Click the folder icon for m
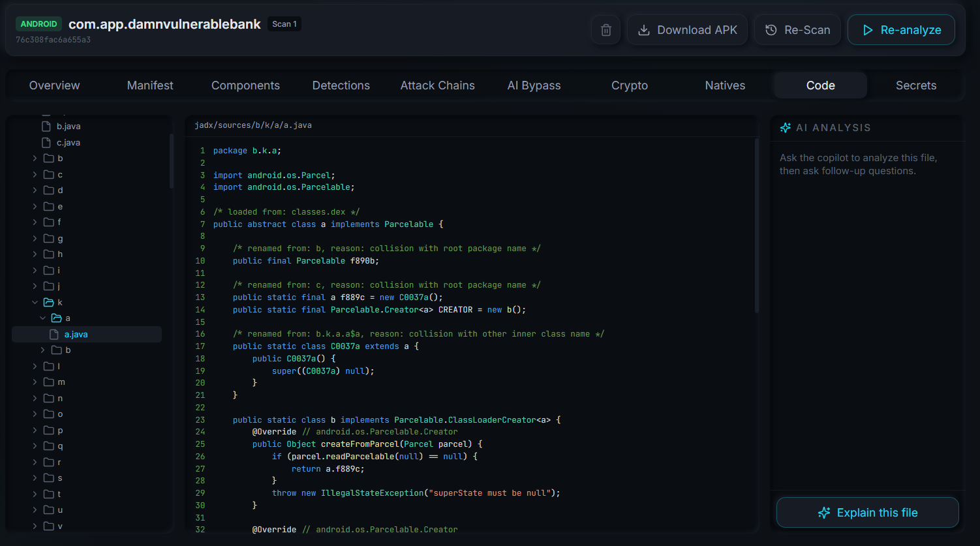The width and height of the screenshot is (980, 546). point(48,382)
